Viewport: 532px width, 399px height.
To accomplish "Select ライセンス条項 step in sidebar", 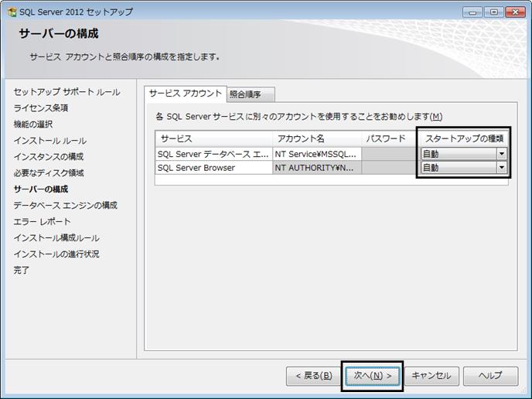I will tap(41, 108).
